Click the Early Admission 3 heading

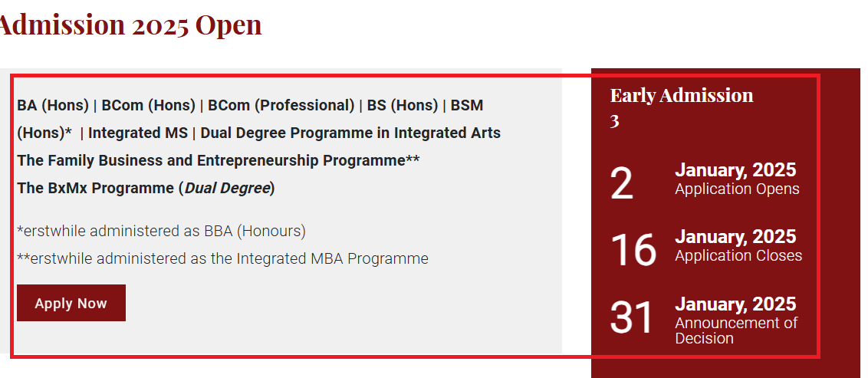pos(682,107)
